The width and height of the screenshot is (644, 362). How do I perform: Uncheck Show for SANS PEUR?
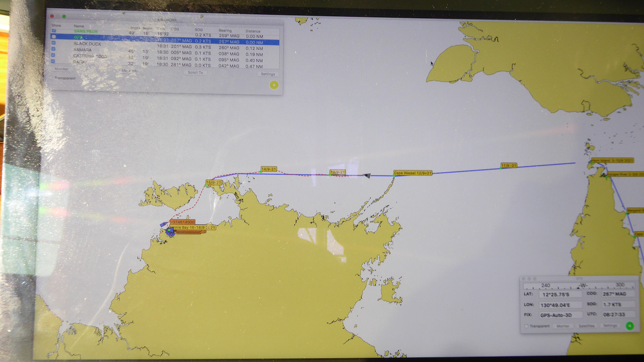(x=54, y=31)
